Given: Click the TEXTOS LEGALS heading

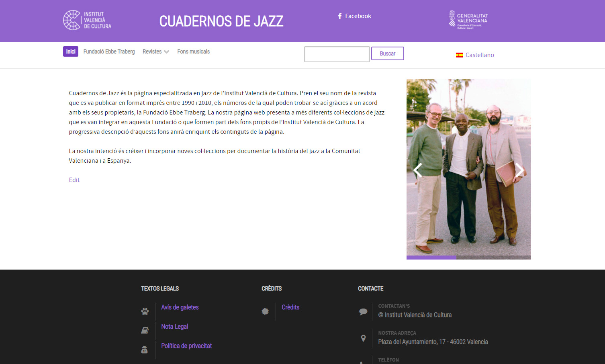Looking at the screenshot, I should click(160, 288).
